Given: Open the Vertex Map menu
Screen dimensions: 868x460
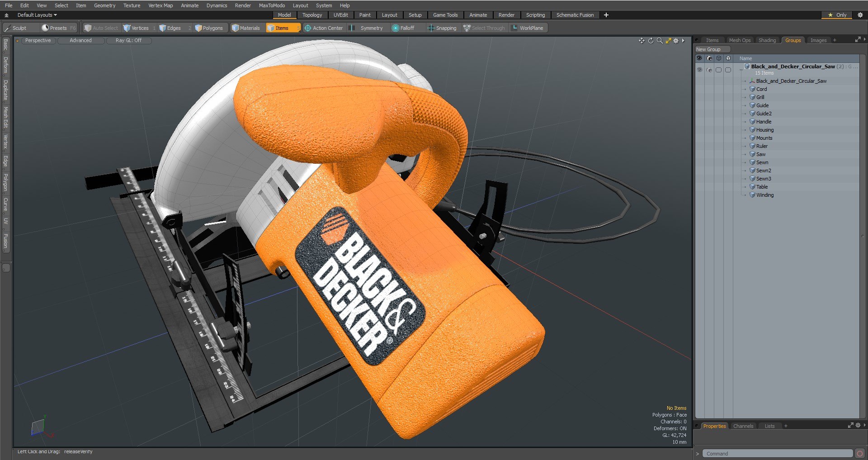Looking at the screenshot, I should click(x=160, y=5).
